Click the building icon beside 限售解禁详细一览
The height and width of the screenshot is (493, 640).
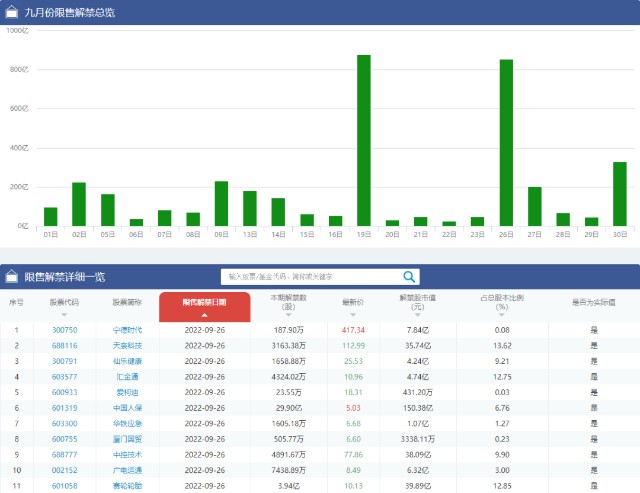pyautogui.click(x=12, y=277)
